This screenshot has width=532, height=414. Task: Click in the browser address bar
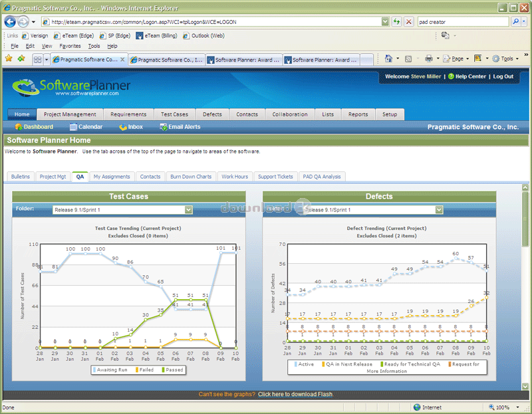pyautogui.click(x=215, y=22)
